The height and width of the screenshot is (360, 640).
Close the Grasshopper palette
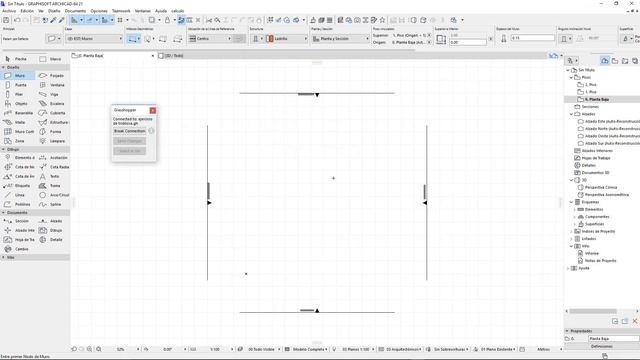point(153,111)
